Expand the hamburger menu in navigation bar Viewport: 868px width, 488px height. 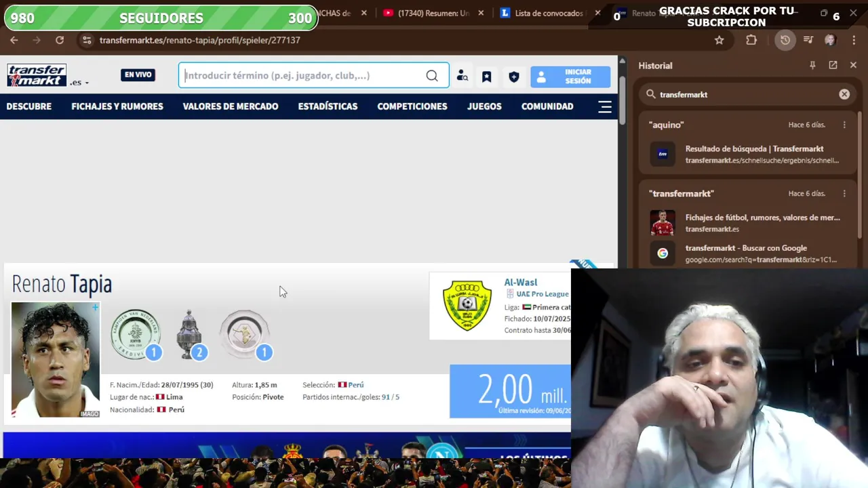605,106
